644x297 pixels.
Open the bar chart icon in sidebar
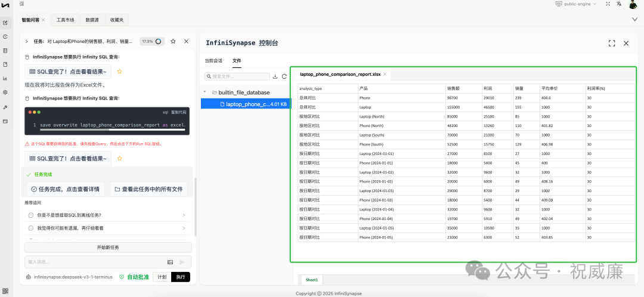5,79
